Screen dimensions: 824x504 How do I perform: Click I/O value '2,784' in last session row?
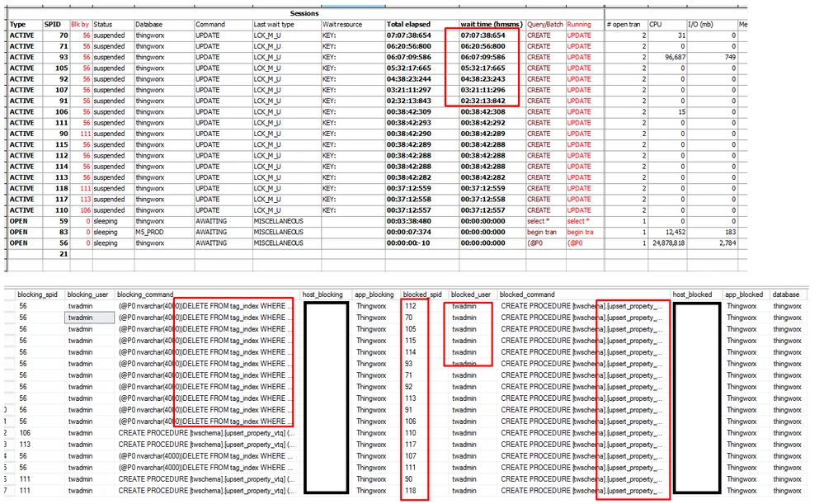pyautogui.click(x=727, y=243)
